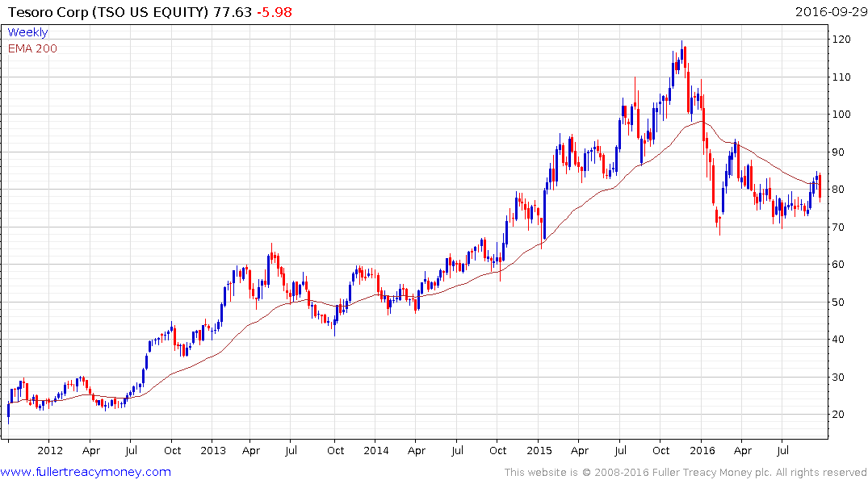Image resolution: width=868 pixels, height=484 pixels.
Task: Click the 30 price axis label
Action: (x=838, y=378)
